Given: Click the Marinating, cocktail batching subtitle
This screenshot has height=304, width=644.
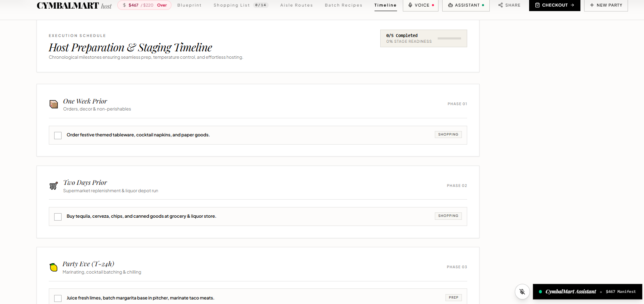Looking at the screenshot, I should 102,272.
